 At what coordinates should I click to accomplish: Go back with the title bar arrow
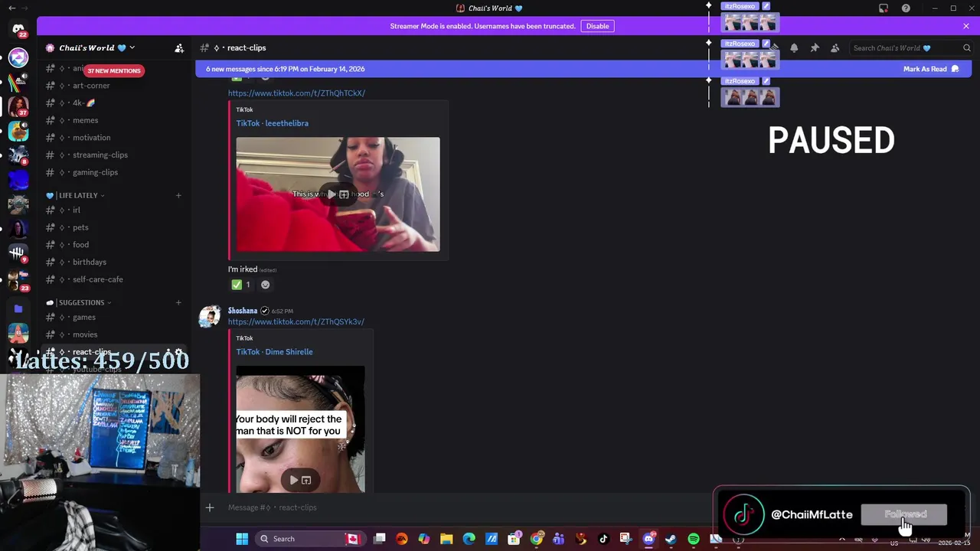click(11, 8)
